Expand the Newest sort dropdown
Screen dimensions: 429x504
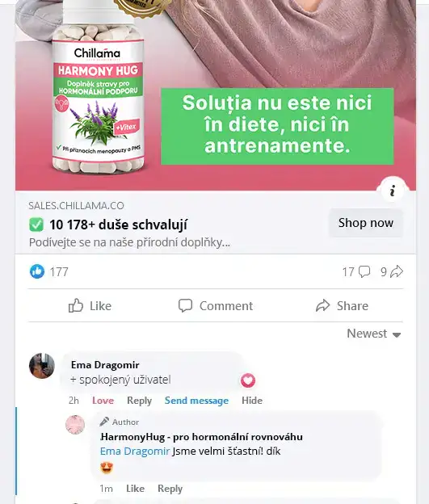(x=374, y=334)
